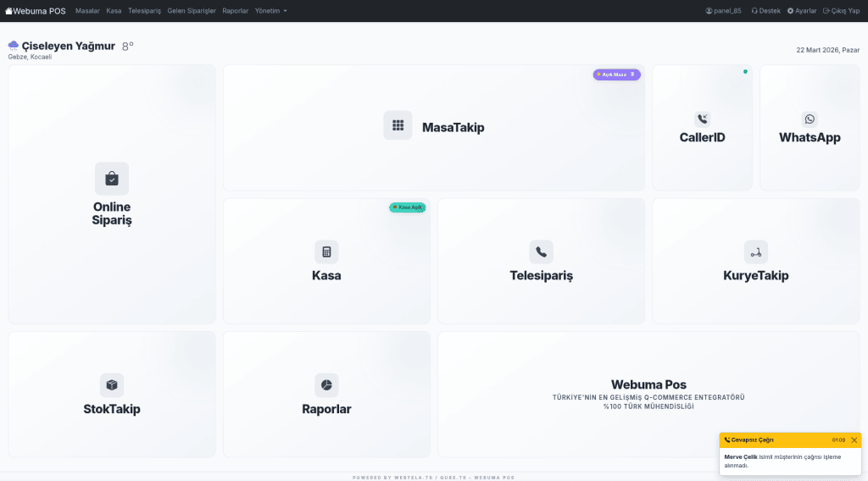Screen dimensions: 868x481
Task: Go to Kasa in the top navigation
Action: [x=114, y=11]
